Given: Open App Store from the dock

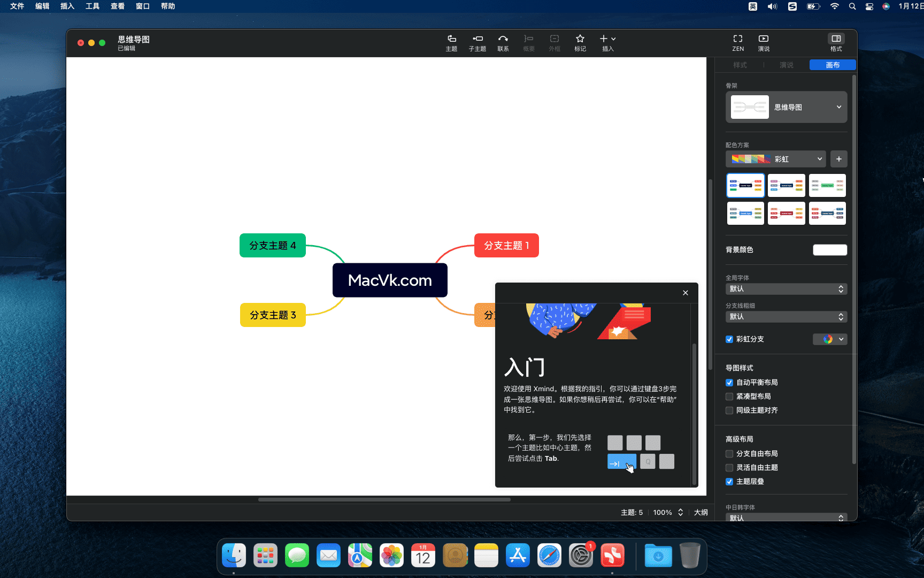Looking at the screenshot, I should [518, 556].
